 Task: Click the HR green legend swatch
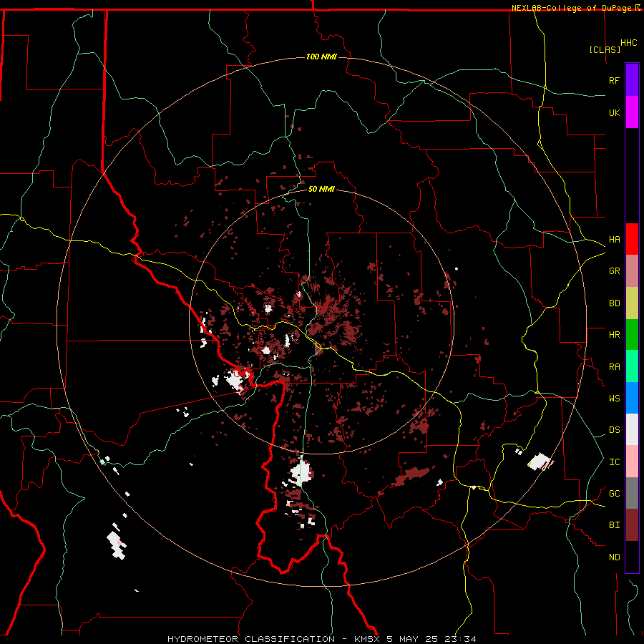[632, 335]
